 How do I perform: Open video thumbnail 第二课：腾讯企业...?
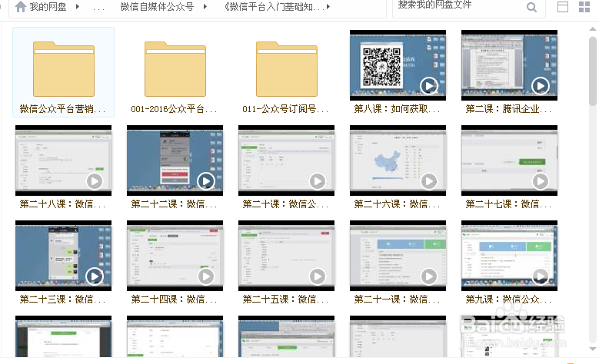pyautogui.click(x=509, y=65)
